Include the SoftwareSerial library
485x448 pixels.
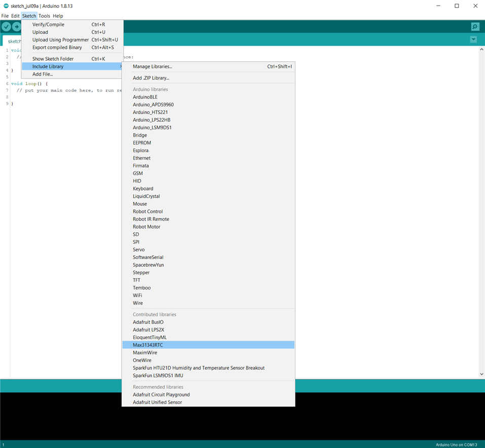(208, 257)
